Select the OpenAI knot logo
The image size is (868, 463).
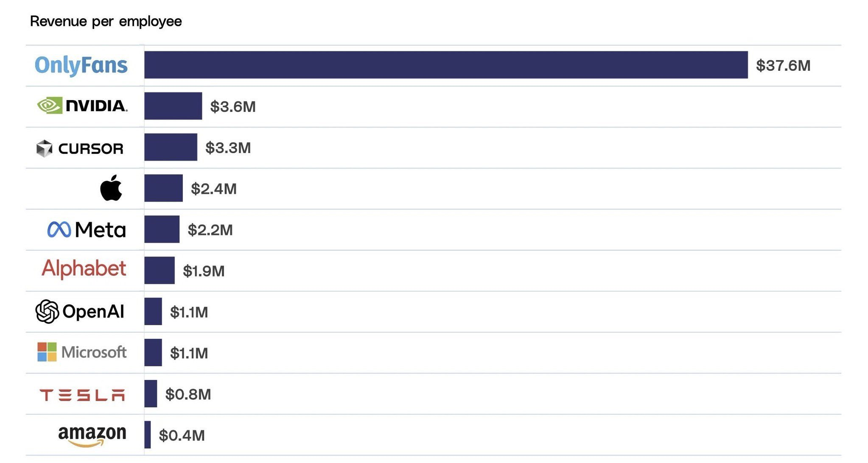coord(47,312)
